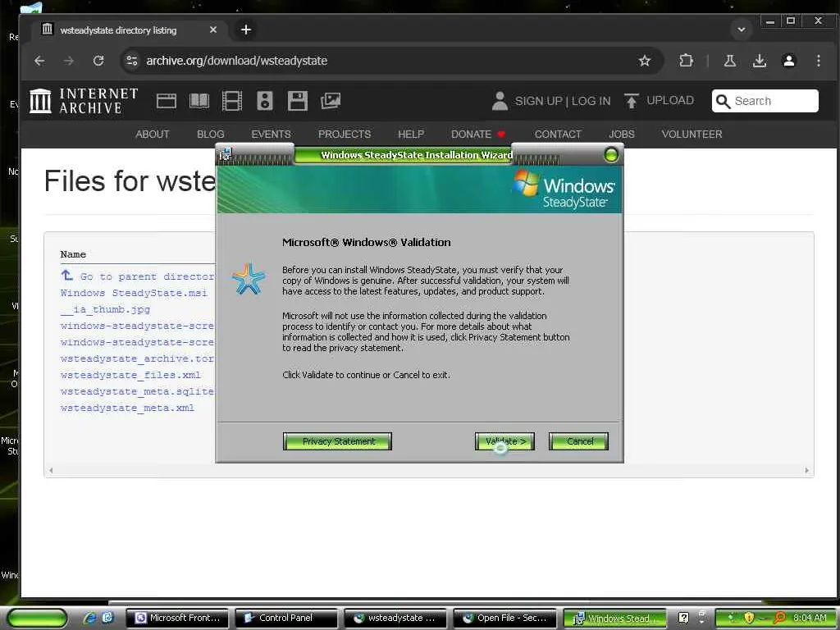The image size is (840, 630).
Task: Launch Internet Explorer from quick launch
Action: pos(89,618)
